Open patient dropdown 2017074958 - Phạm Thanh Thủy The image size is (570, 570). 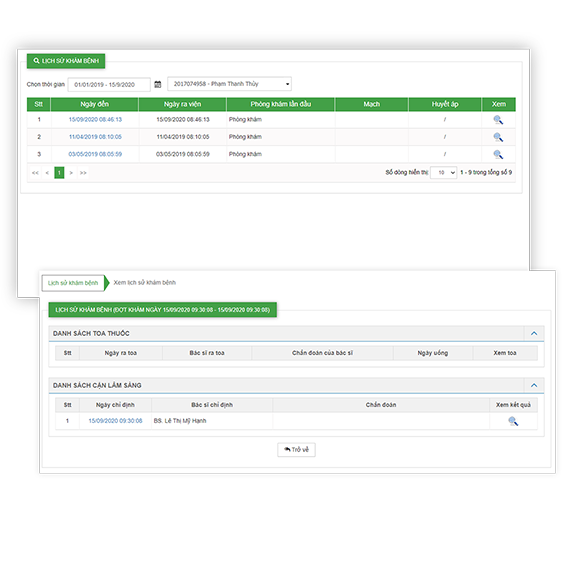point(229,84)
